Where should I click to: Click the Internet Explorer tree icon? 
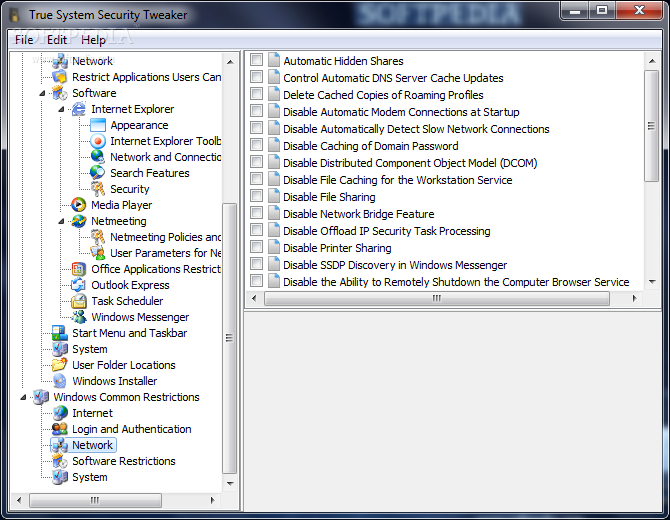(x=79, y=109)
